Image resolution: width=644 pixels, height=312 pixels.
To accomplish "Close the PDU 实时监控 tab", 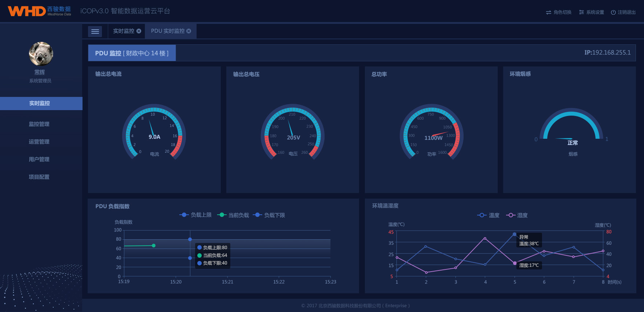I will (189, 31).
